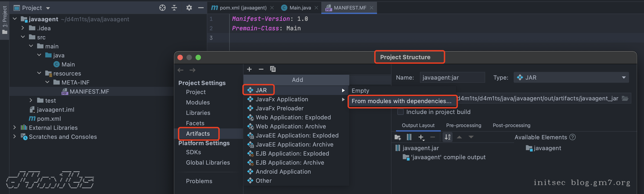Click the collapse all icon in Project panel
The width and height of the screenshot is (644, 194).
[174, 8]
